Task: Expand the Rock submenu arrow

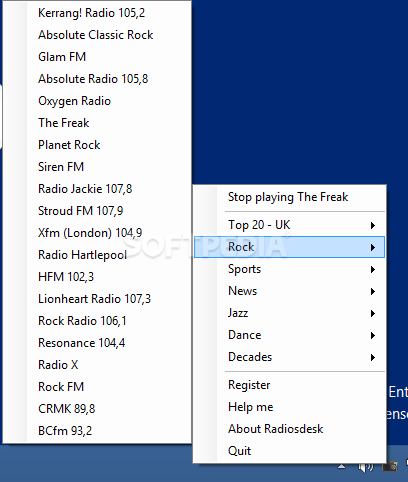Action: [x=373, y=247]
